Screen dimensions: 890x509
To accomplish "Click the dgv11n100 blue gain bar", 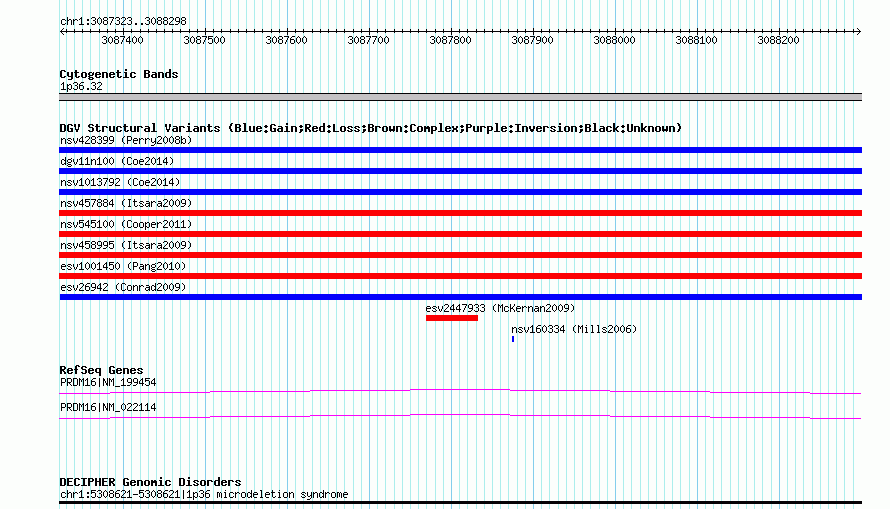I will point(460,171).
